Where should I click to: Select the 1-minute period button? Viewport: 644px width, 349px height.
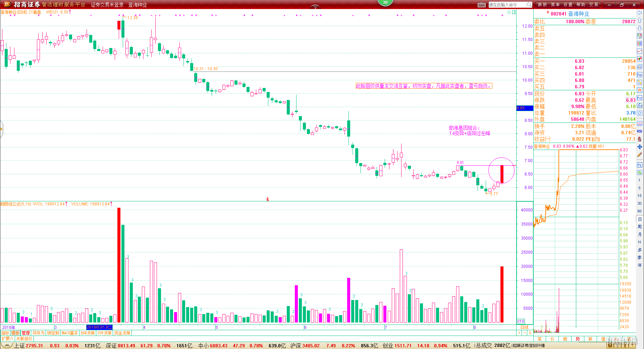[639, 180]
